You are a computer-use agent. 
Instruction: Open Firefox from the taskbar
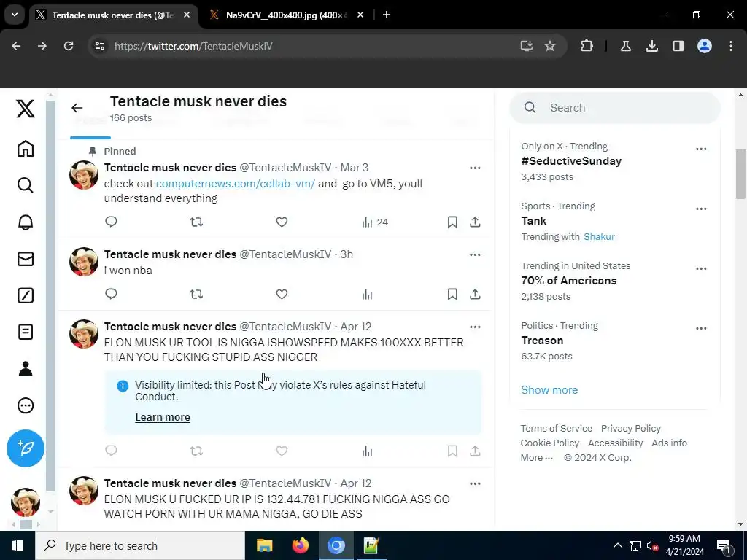point(300,545)
